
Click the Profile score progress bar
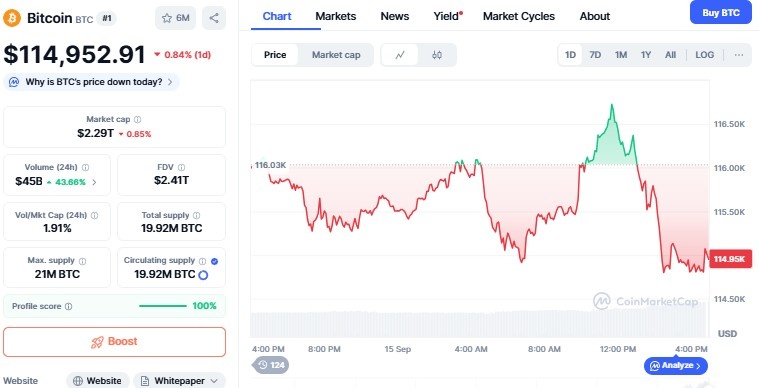(x=163, y=306)
